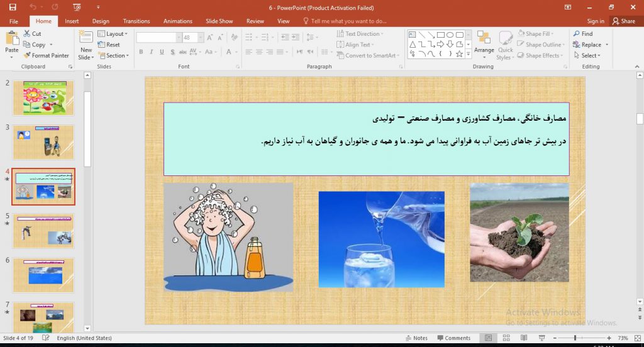Click the Paste clipboard icon

(x=11, y=39)
